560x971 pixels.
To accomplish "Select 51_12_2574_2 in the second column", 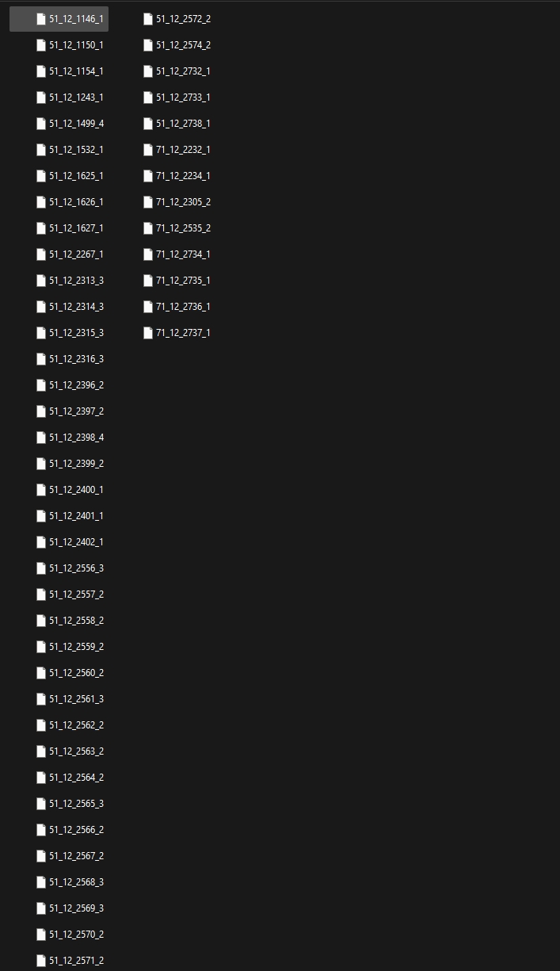I will [183, 44].
